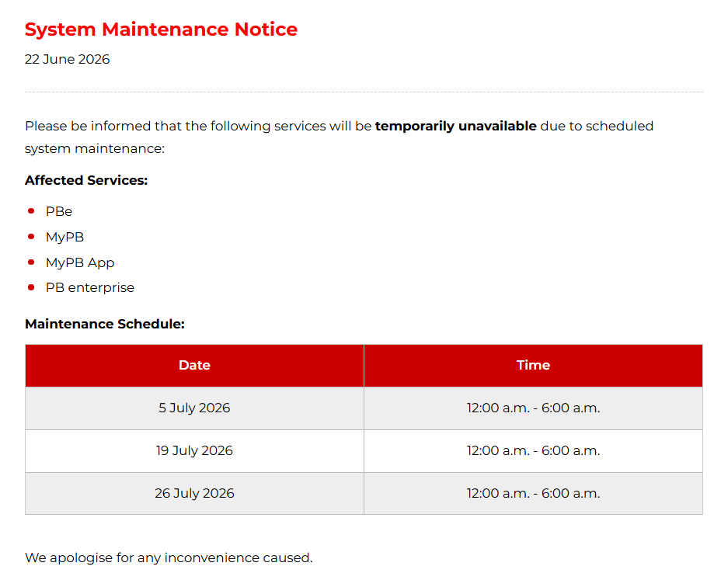This screenshot has width=728, height=580.
Task: Click the red bullet beside PB enterprise
Action: pos(31,288)
